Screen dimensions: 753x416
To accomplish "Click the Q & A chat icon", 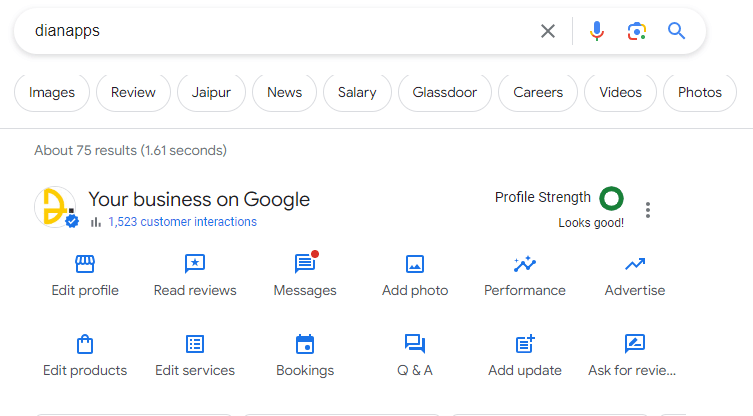I will (x=415, y=344).
